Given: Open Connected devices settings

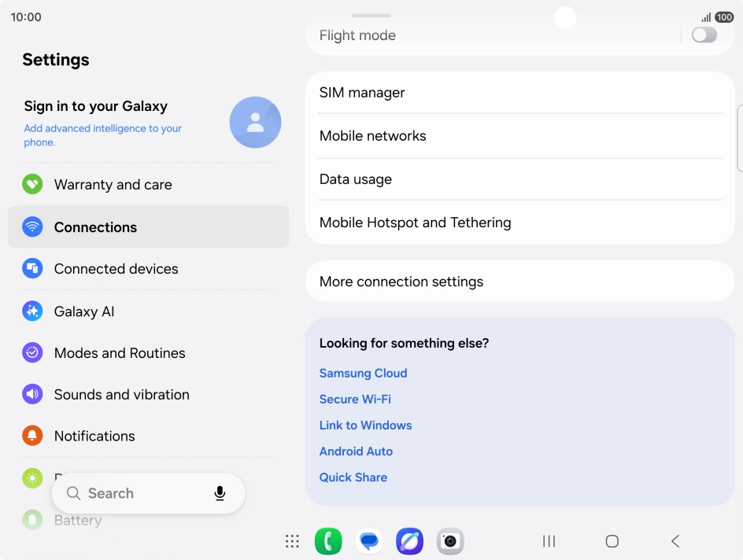Looking at the screenshot, I should point(148,268).
